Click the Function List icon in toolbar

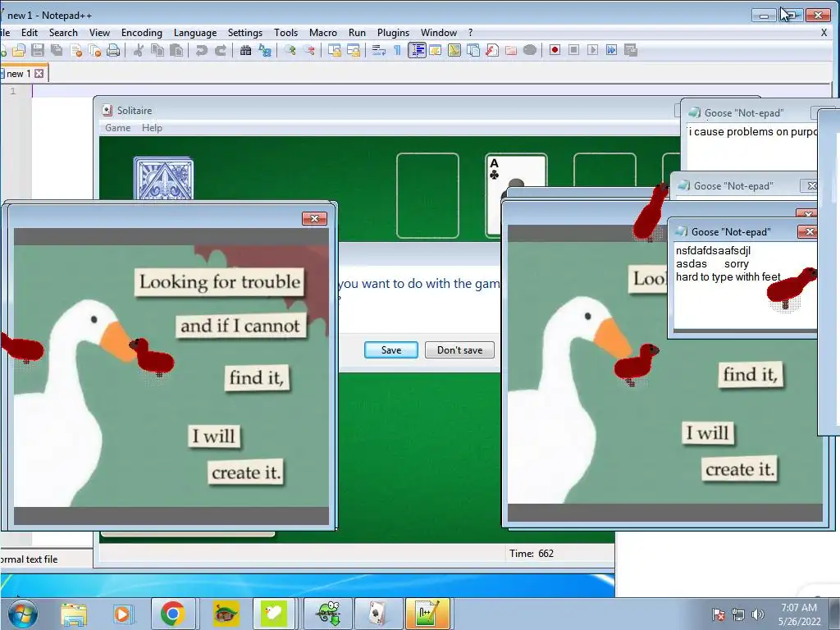coord(492,50)
